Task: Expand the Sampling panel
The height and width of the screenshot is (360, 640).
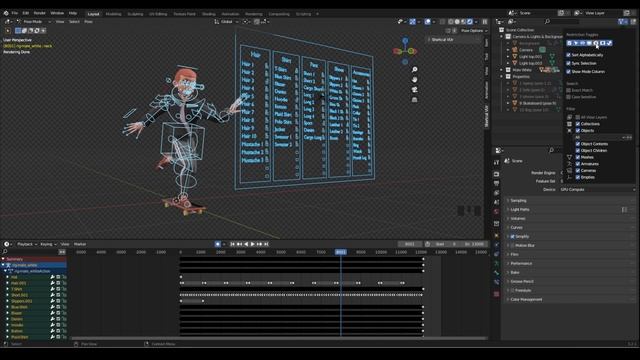Action: pos(518,200)
